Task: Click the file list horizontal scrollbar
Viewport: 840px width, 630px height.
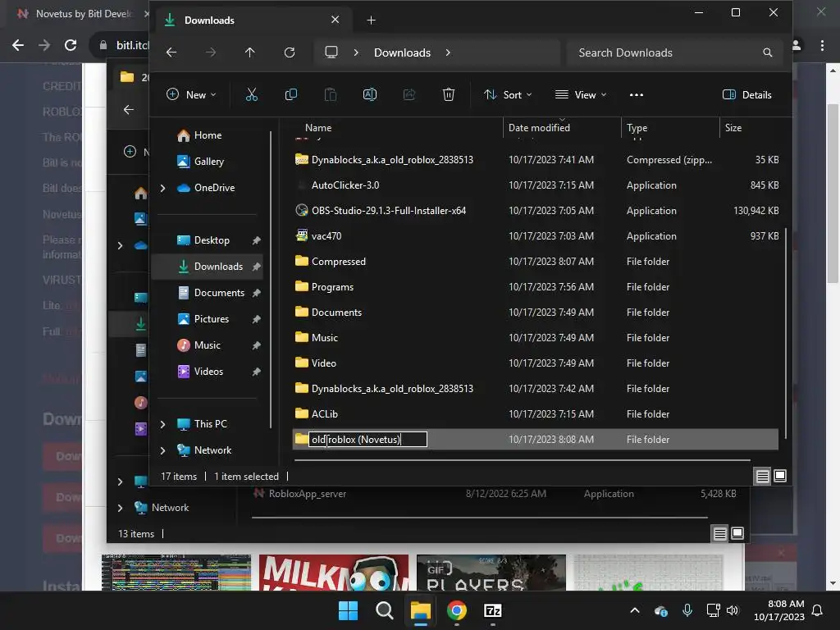Action: 523,460
